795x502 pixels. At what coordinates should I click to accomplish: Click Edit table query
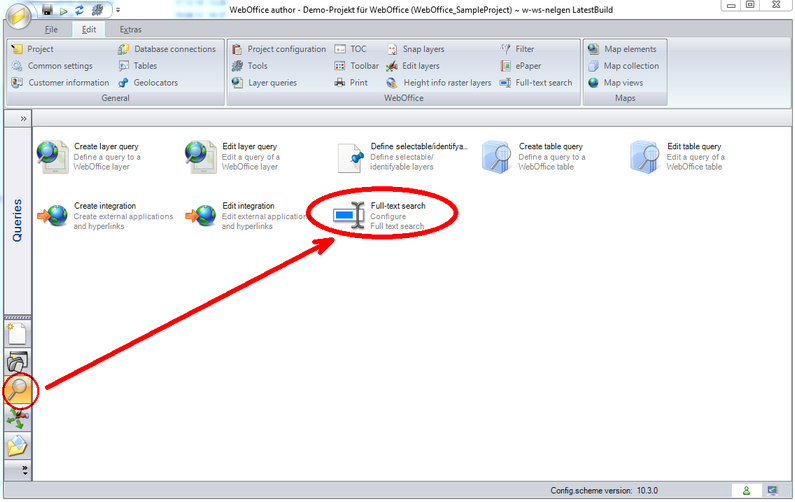coord(678,157)
